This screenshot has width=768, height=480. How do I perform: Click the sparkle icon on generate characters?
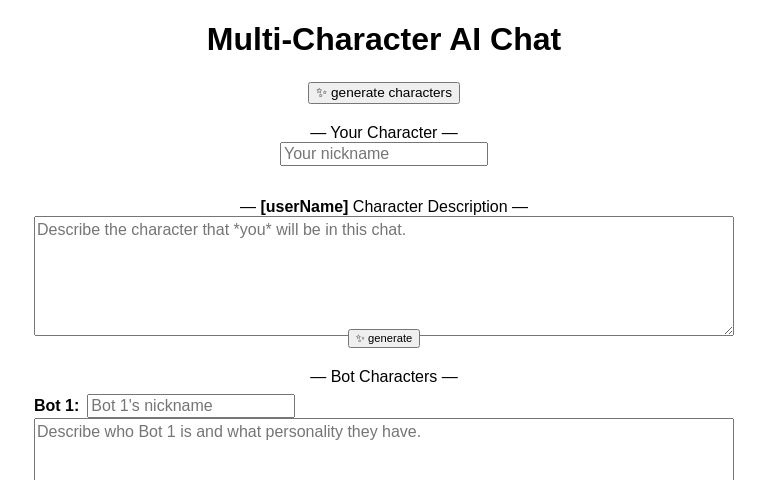(321, 93)
